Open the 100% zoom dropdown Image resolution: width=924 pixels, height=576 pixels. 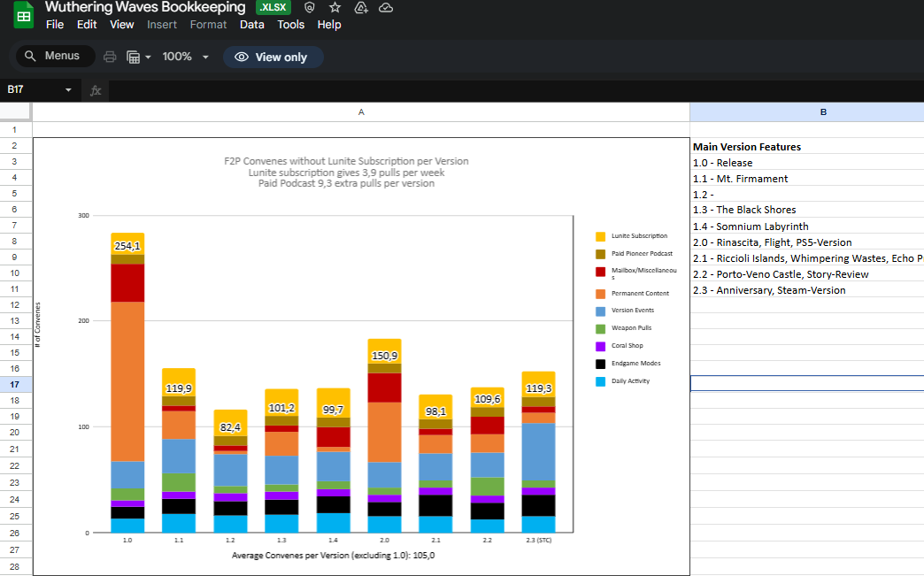185,57
